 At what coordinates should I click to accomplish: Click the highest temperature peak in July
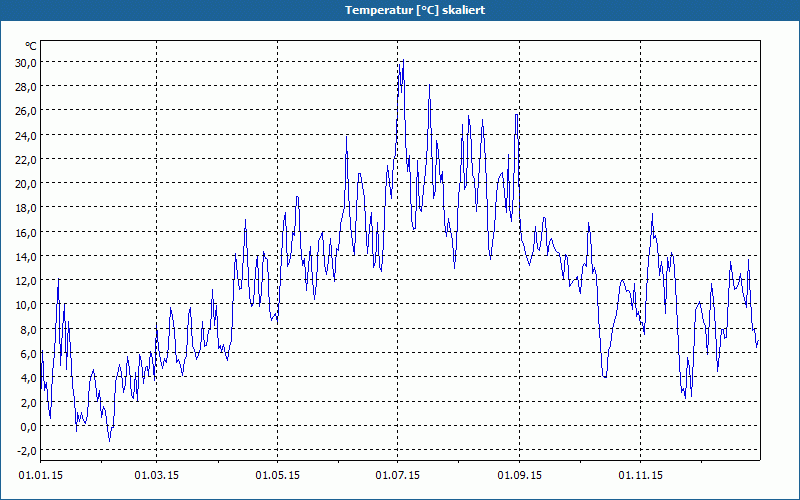pos(403,60)
